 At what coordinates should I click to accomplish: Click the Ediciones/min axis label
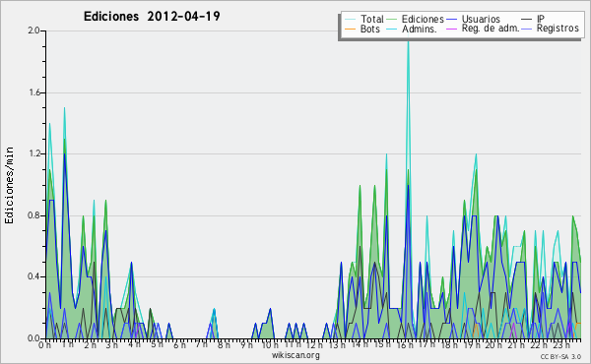pyautogui.click(x=9, y=185)
